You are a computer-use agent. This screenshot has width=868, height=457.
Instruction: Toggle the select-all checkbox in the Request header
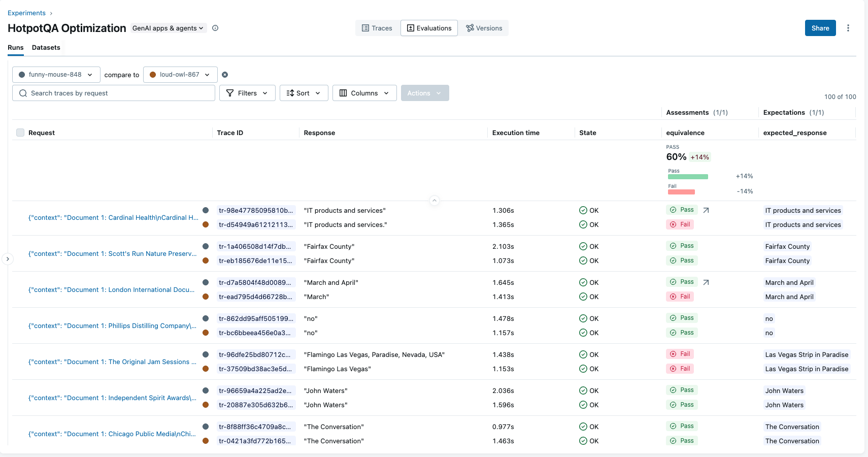tap(20, 132)
